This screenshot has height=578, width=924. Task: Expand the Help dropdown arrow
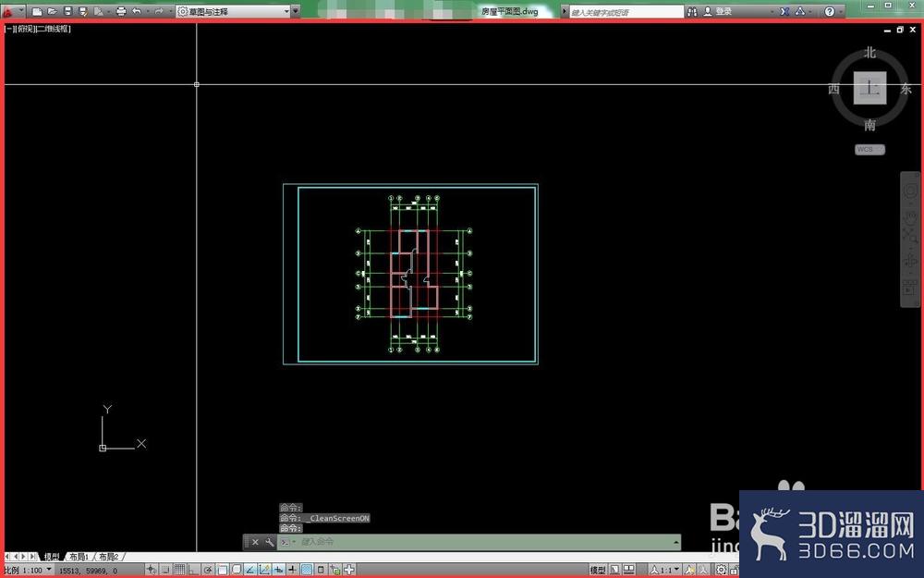pos(839,12)
